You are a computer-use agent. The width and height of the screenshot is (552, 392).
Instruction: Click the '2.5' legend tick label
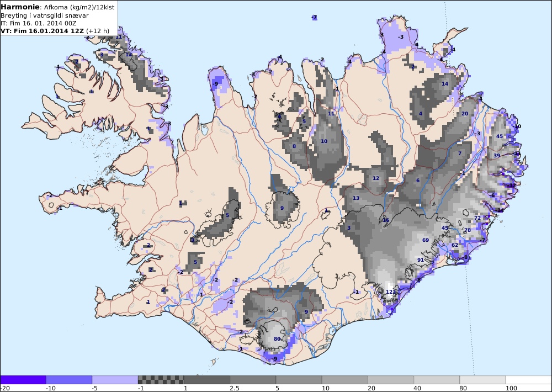point(235,388)
